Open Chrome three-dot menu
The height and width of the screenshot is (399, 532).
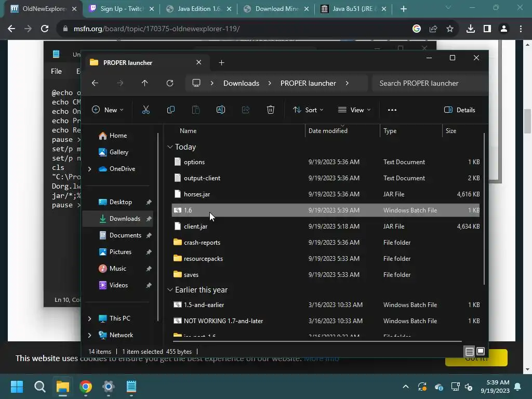point(521,29)
